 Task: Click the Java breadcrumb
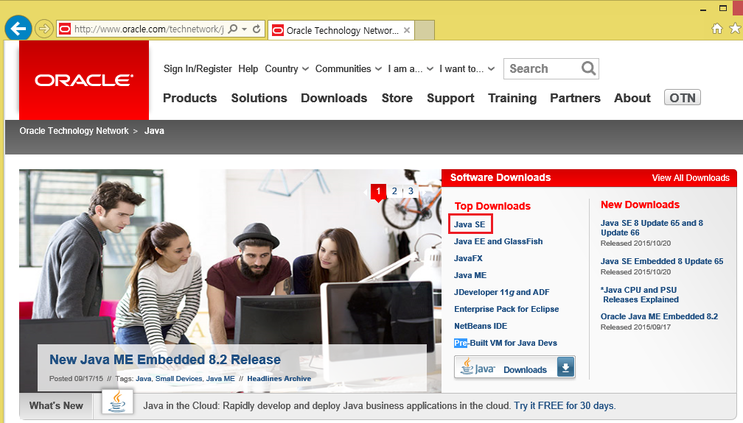coord(154,131)
